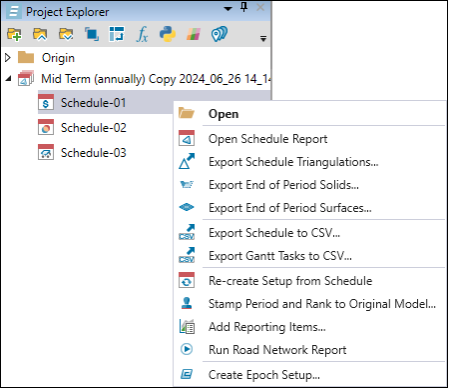
Task: Collapse the Mid Term (annually) Copy node
Action: [x=8, y=79]
